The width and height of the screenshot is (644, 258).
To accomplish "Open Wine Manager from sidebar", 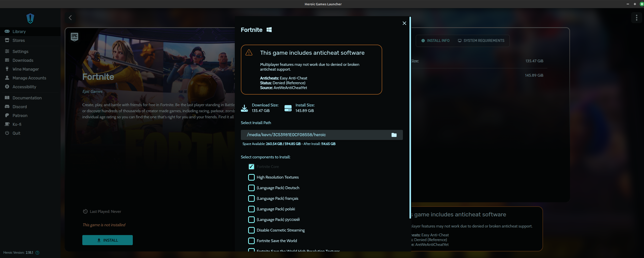I will (25, 69).
